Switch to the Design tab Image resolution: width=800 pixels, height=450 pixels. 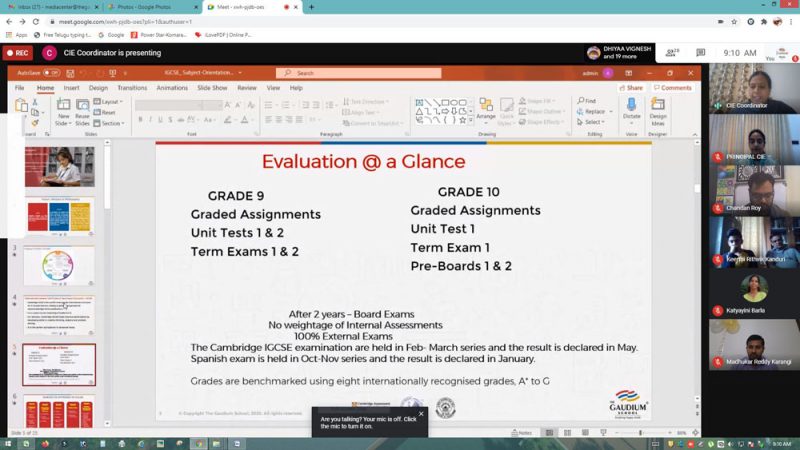point(98,88)
